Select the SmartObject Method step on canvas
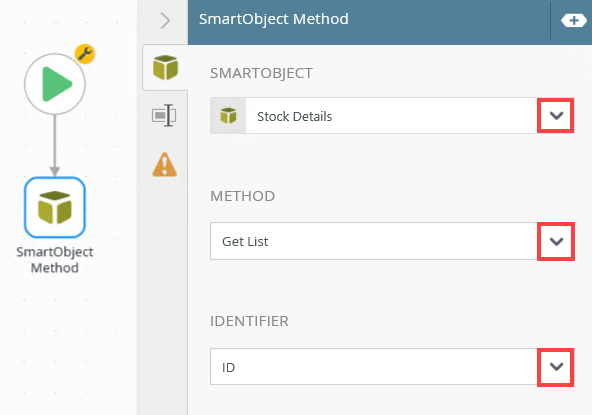The height and width of the screenshot is (415, 592). coord(55,207)
